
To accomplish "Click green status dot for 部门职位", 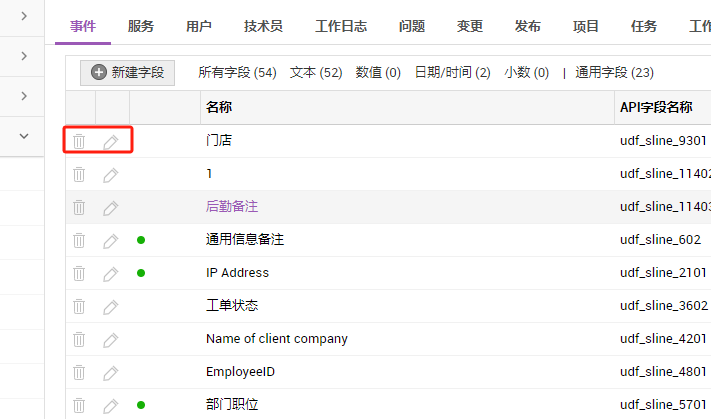I will 141,405.
